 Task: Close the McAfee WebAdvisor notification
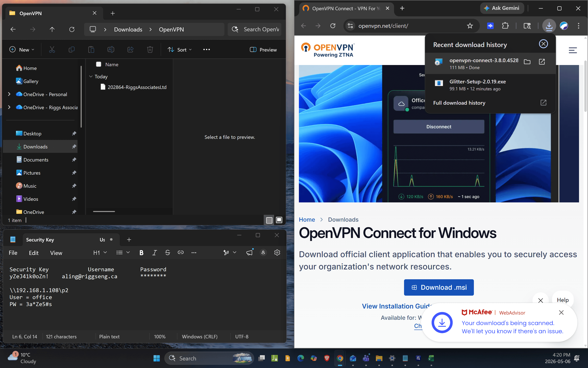[x=561, y=313]
